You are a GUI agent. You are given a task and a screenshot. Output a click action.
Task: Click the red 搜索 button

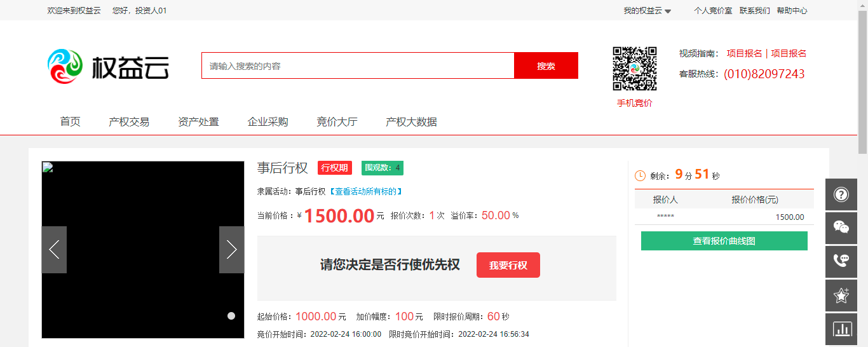point(546,65)
